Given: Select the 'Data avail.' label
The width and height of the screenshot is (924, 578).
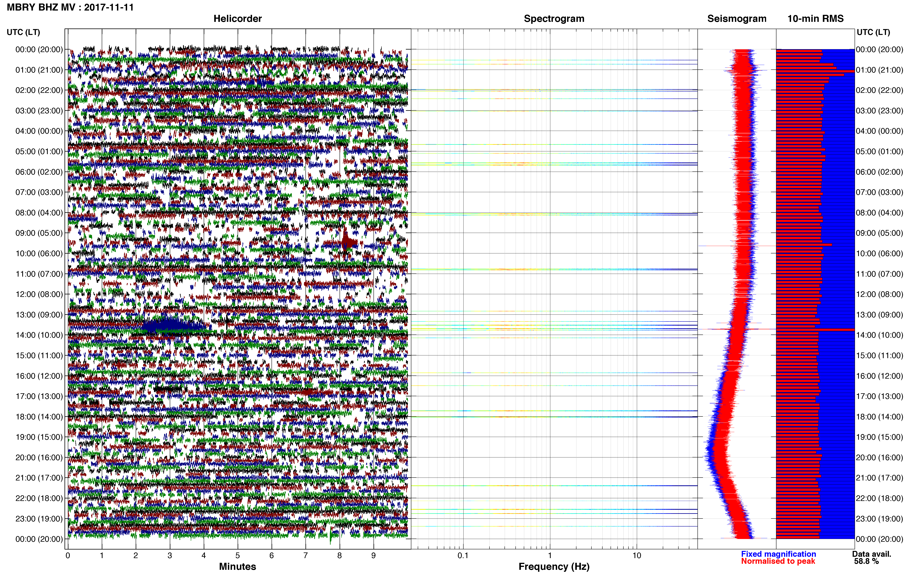Looking at the screenshot, I should click(872, 554).
